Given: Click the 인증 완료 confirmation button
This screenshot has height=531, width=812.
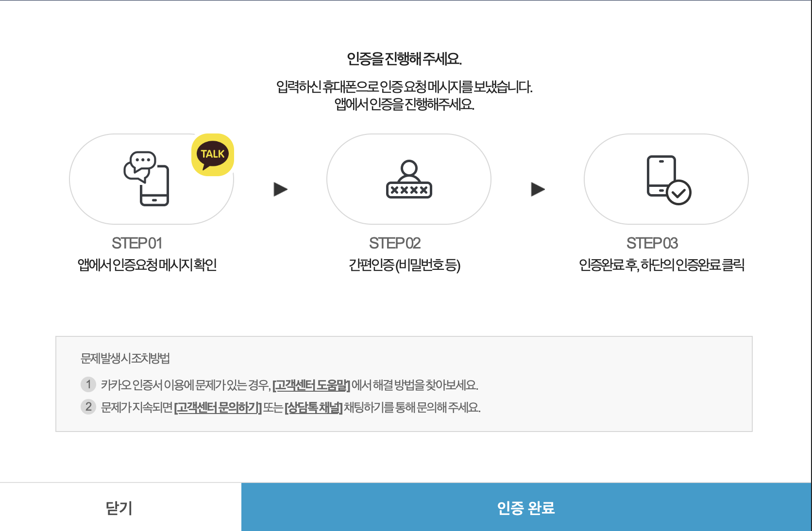Looking at the screenshot, I should (x=526, y=508).
